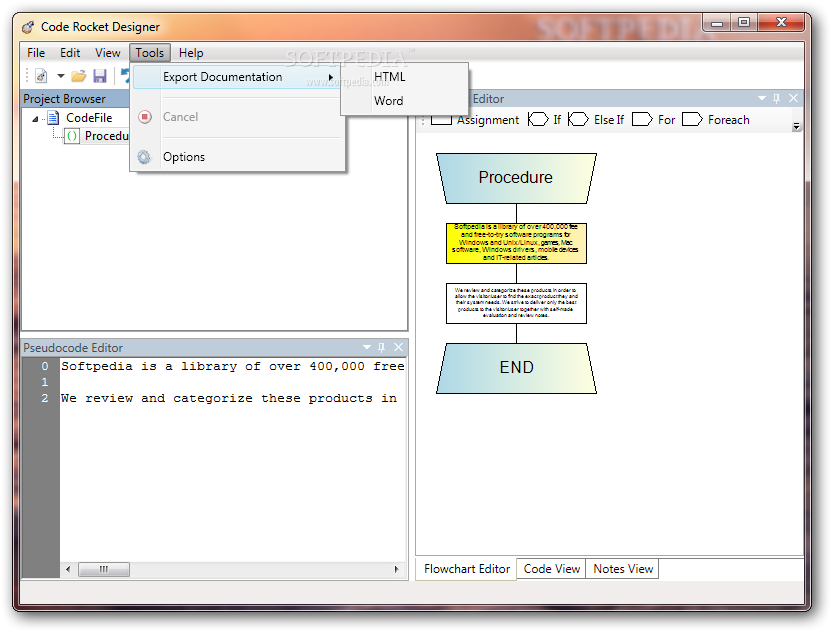This screenshot has width=832, height=632.
Task: Click the Open folder toolbar icon
Action: tap(79, 76)
